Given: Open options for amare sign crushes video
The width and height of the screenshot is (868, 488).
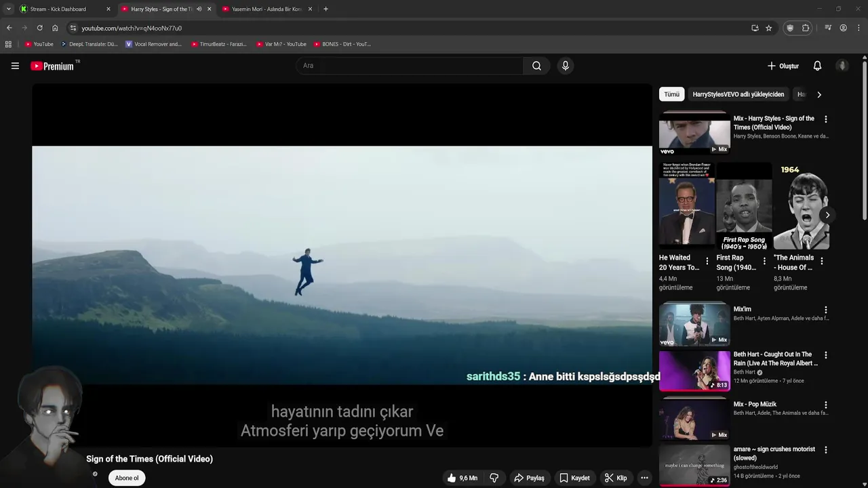Looking at the screenshot, I should point(825,449).
